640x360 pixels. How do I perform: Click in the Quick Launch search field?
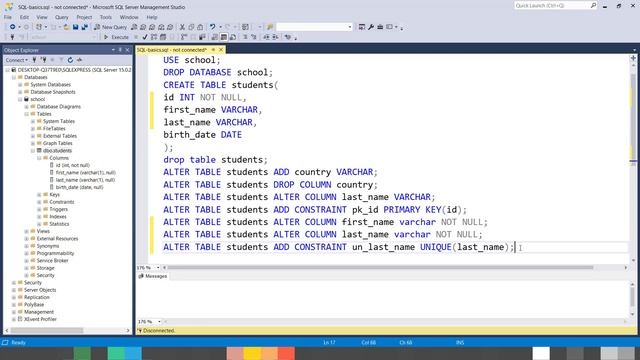[x=551, y=5]
